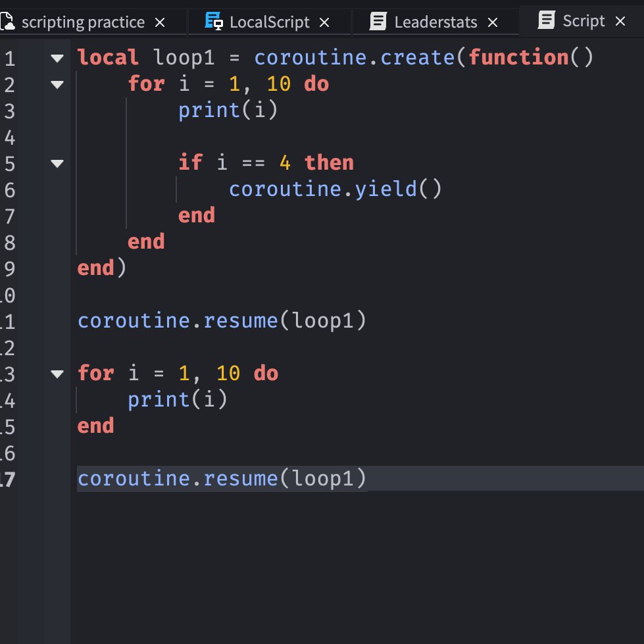The height and width of the screenshot is (644, 644).
Task: Click the 'do' keyword on line 13
Action: tap(266, 373)
